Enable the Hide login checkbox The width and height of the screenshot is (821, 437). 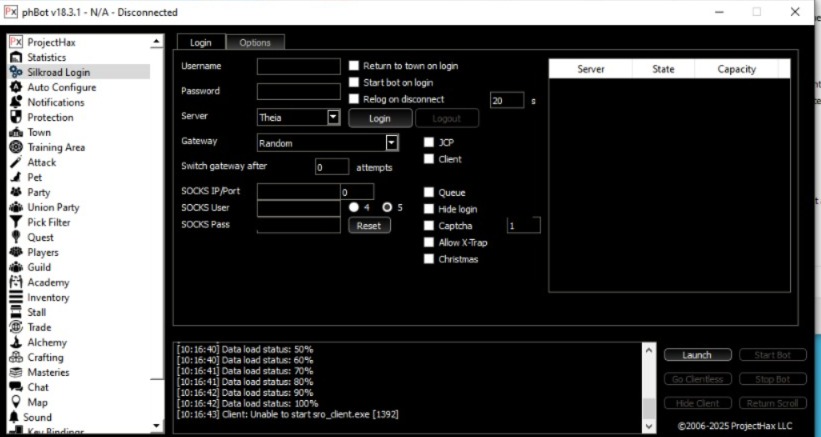[x=429, y=209]
